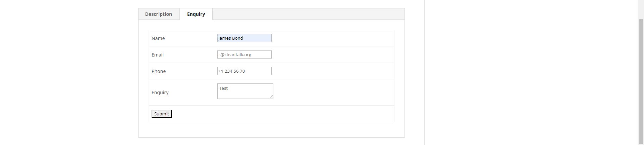Click the +1 234 56 78 phone number text
This screenshot has height=145, width=644.
[x=232, y=71]
